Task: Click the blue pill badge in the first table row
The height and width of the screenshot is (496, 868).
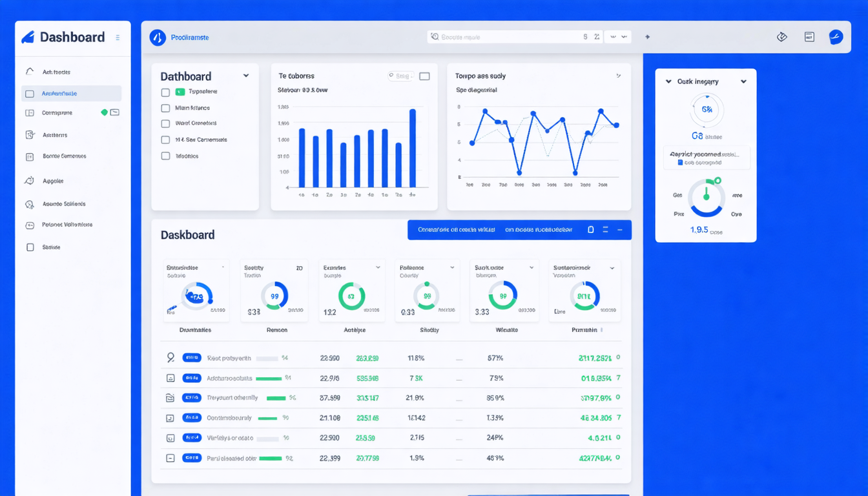Action: point(192,357)
